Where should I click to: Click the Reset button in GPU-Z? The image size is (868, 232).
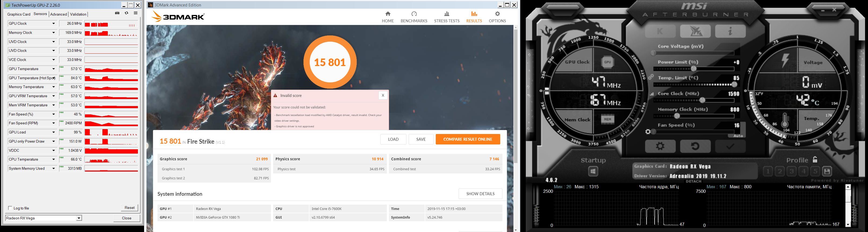129,208
